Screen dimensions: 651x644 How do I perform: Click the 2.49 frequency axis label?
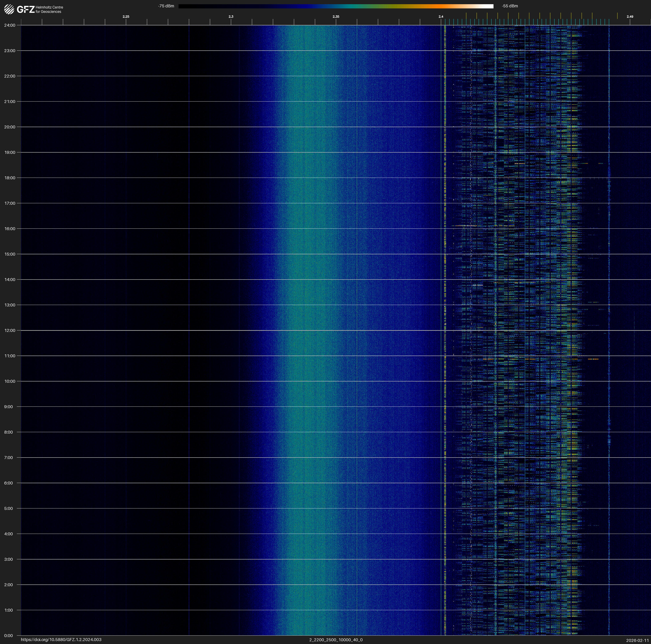click(629, 17)
